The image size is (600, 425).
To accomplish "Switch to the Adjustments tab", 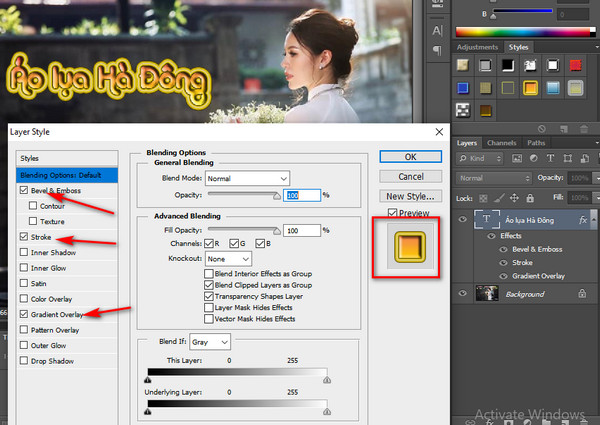I will pos(477,47).
